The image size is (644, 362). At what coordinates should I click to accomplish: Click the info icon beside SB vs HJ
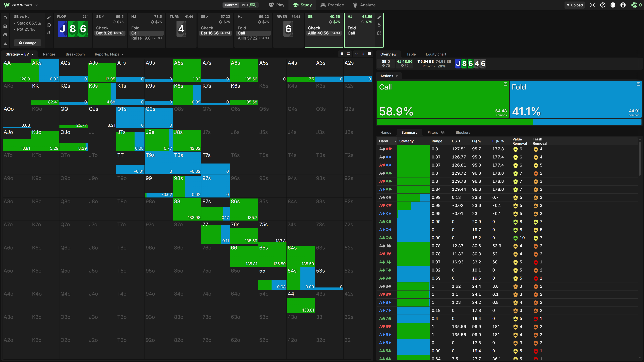pyautogui.click(x=49, y=25)
